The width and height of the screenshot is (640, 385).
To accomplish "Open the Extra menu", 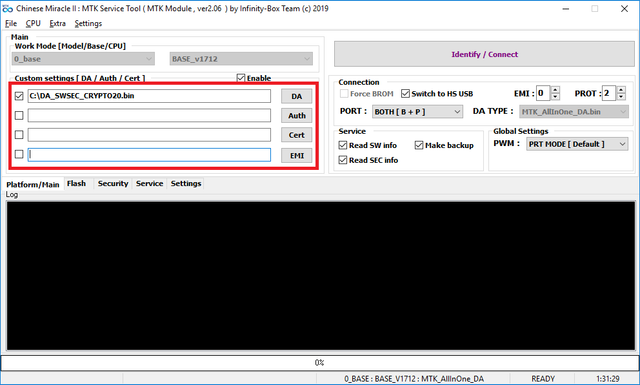I will 57,23.
